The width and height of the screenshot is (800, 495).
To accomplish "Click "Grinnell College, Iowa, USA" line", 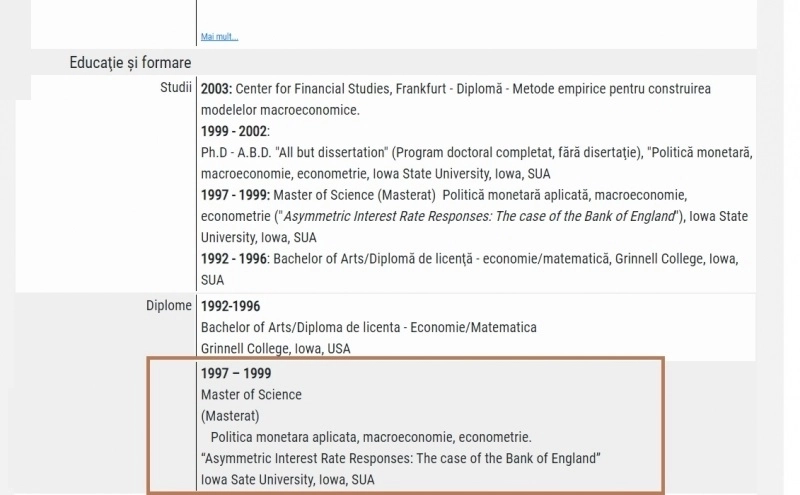I will pyautogui.click(x=276, y=349).
